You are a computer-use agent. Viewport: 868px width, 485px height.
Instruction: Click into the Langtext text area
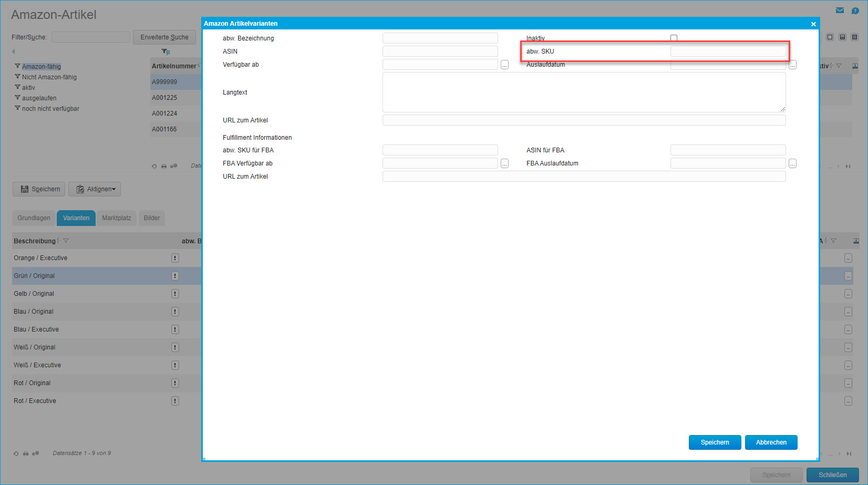coord(584,92)
